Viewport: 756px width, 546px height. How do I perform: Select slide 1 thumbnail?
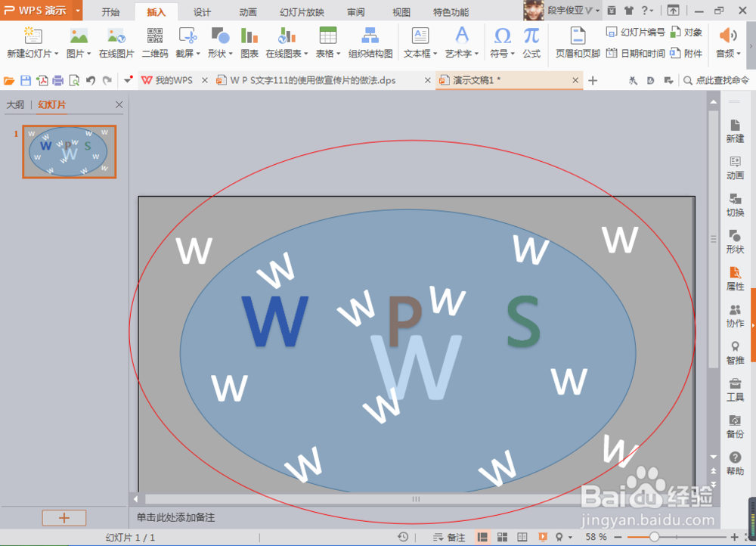coord(70,152)
